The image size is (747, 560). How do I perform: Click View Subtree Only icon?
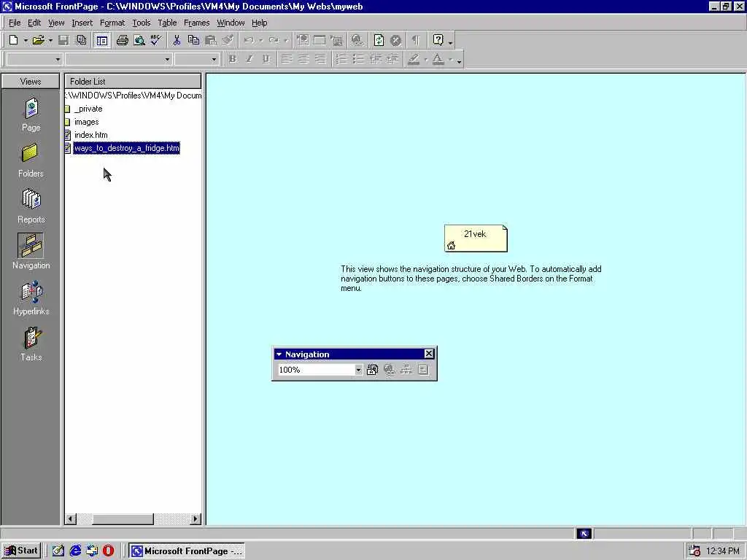(x=406, y=370)
